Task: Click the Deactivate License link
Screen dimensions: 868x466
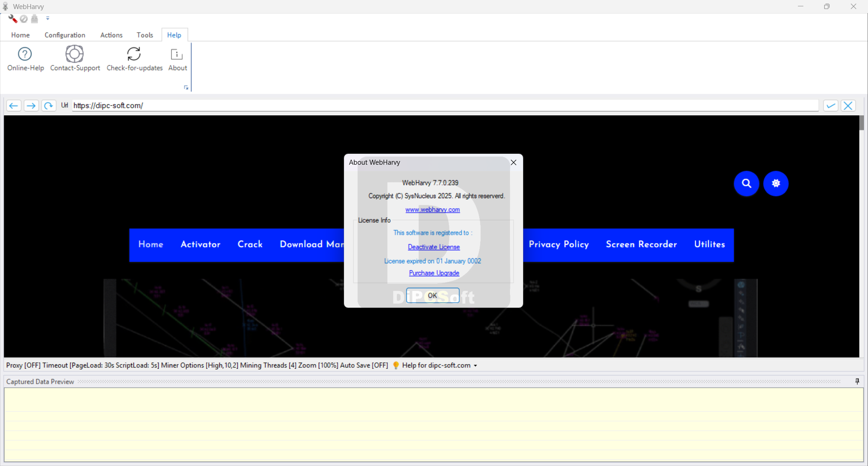Action: coord(434,247)
